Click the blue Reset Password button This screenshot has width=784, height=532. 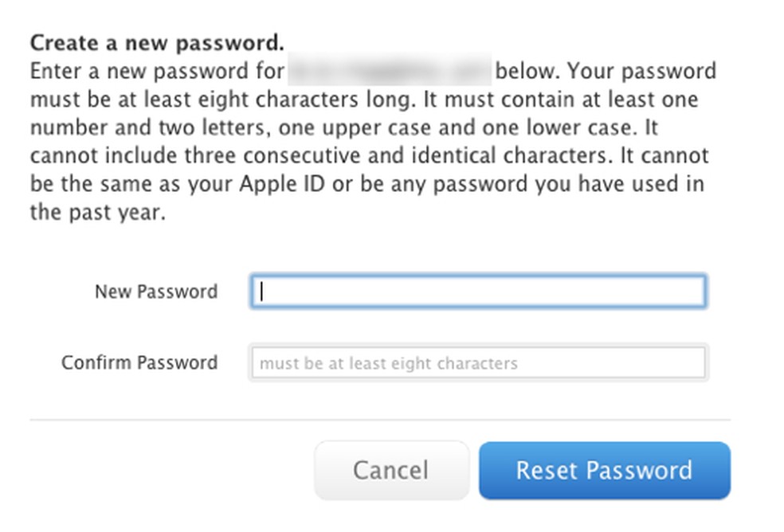pyautogui.click(x=604, y=470)
